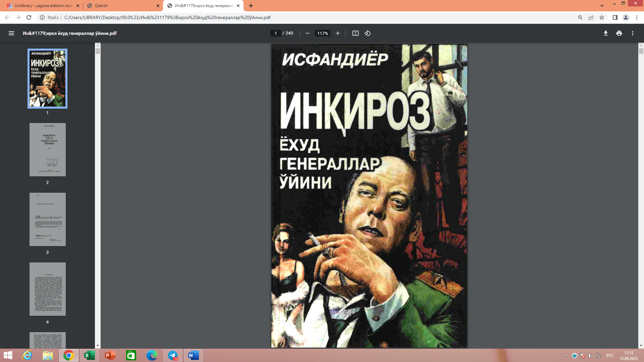The width and height of the screenshot is (644, 362).
Task: Open Chrome's profile menu
Action: (x=626, y=18)
